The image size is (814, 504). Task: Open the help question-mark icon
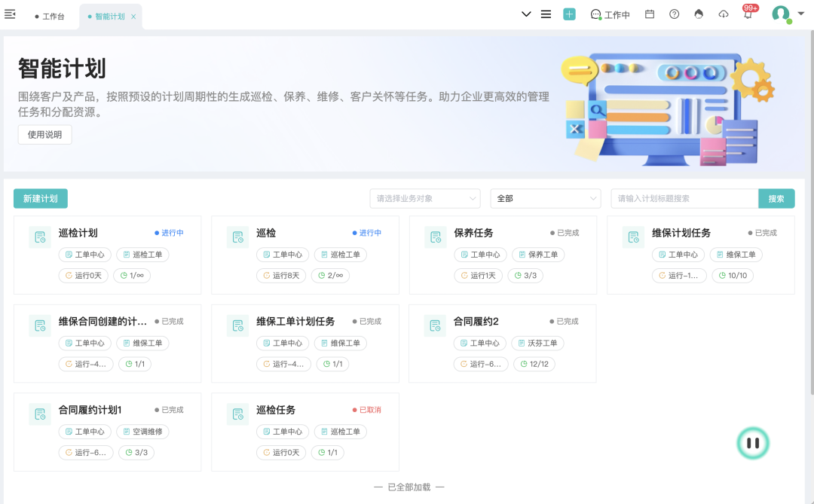[674, 14]
